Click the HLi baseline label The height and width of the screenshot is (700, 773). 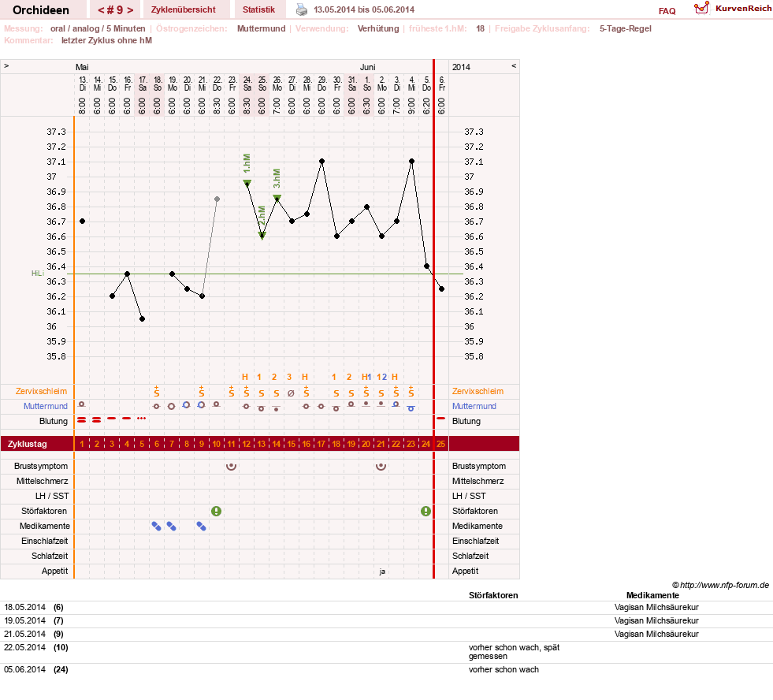[38, 274]
